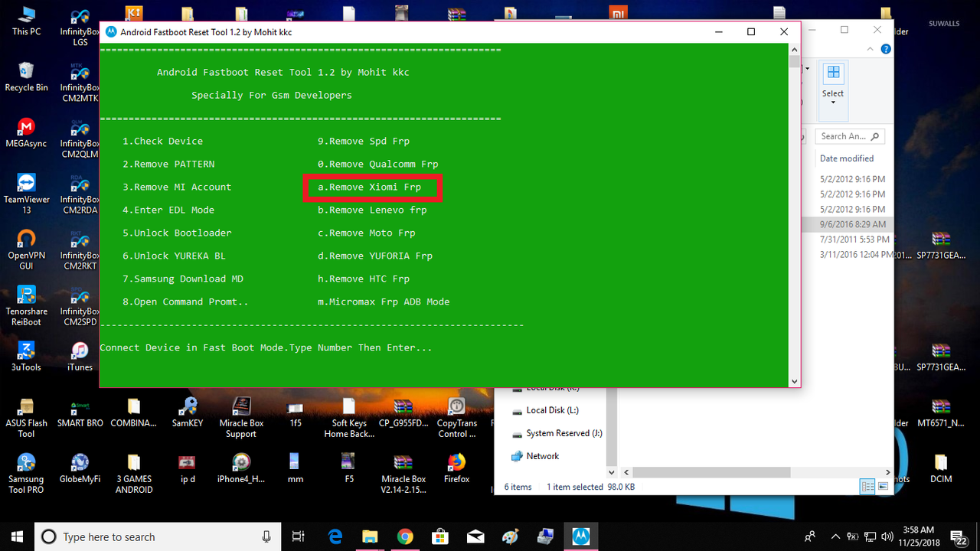The width and height of the screenshot is (980, 551).
Task: Select the 'ip d' desktop icon
Action: coord(188,468)
